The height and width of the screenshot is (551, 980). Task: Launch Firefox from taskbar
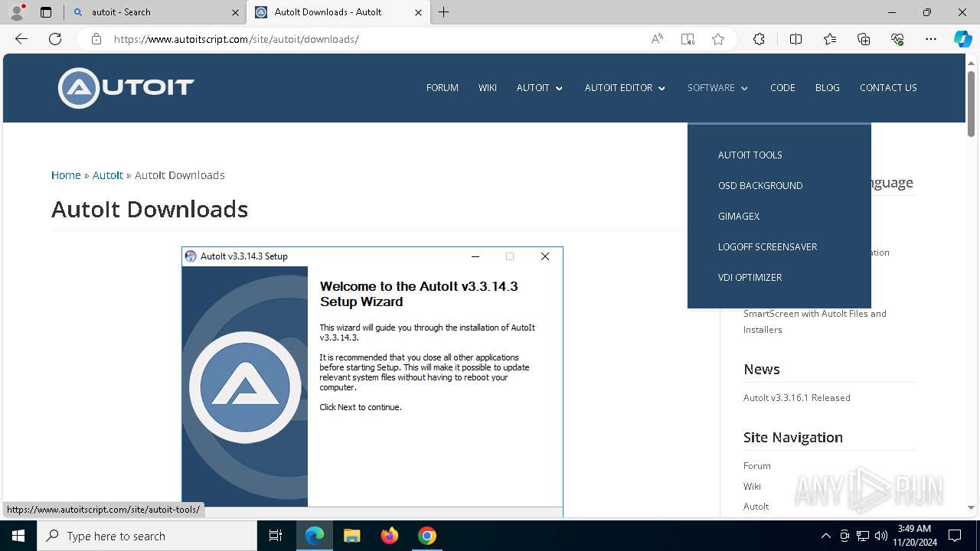[390, 536]
